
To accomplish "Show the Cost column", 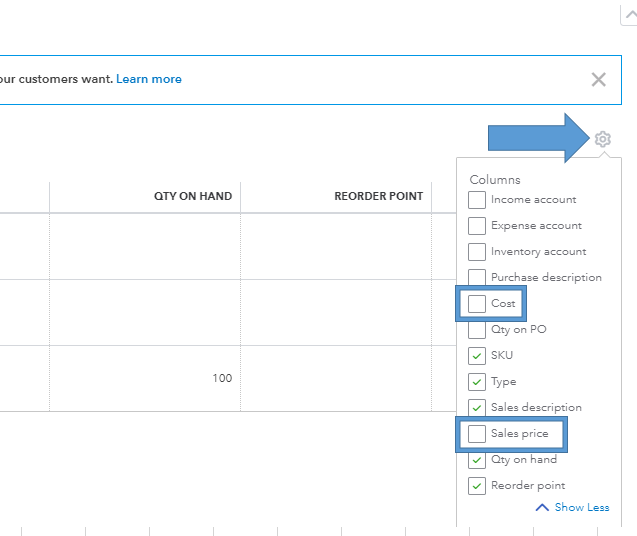I will pos(477,303).
